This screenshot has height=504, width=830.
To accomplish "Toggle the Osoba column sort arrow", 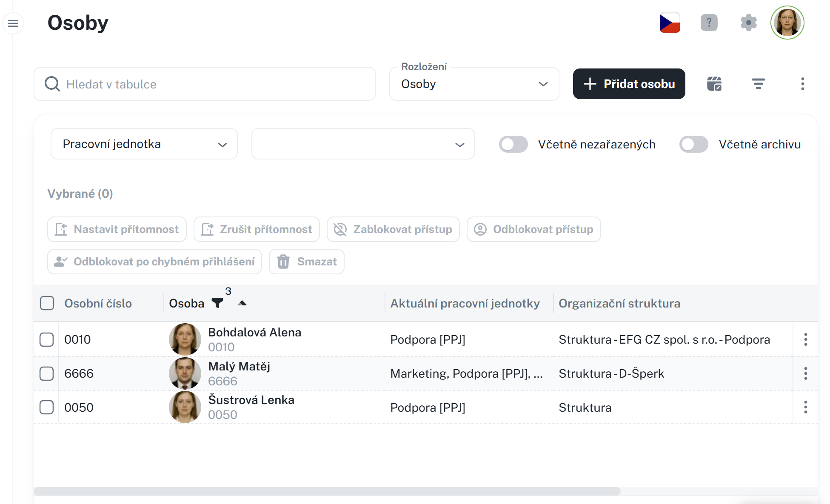I will coord(242,303).
